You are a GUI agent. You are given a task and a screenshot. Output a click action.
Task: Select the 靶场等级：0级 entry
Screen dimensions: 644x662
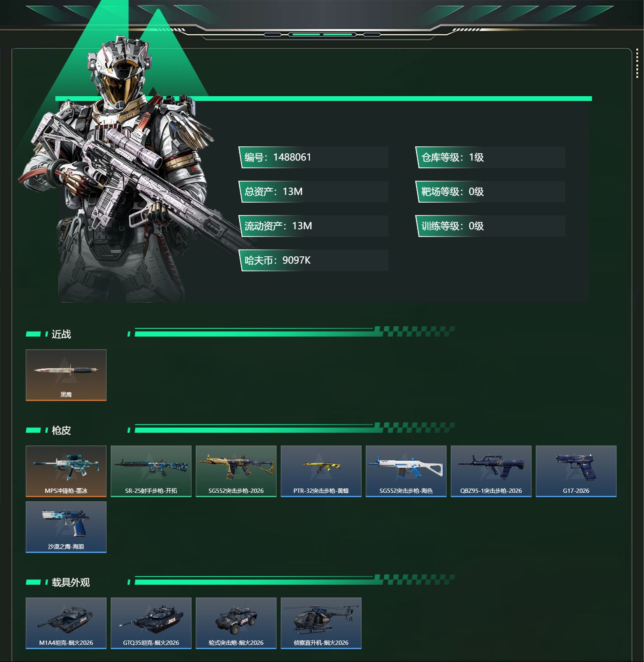point(490,191)
